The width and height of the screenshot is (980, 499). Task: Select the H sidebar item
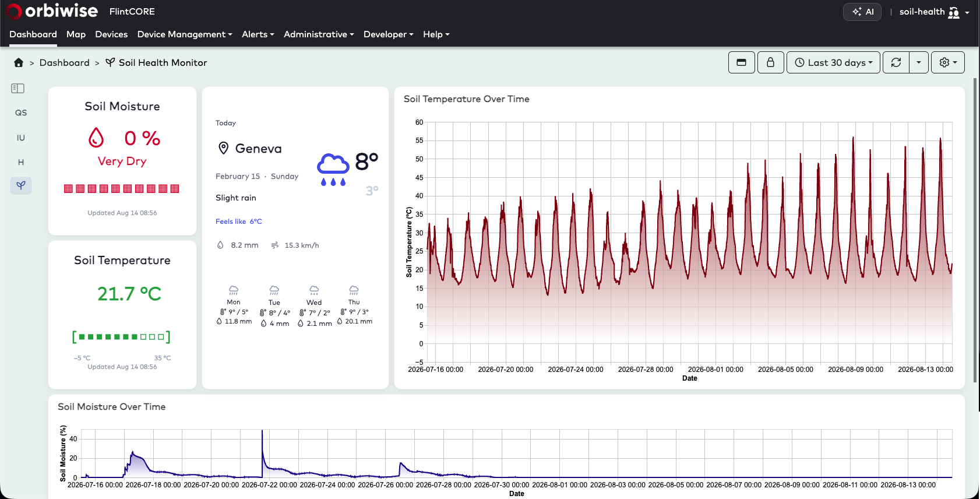pyautogui.click(x=21, y=162)
